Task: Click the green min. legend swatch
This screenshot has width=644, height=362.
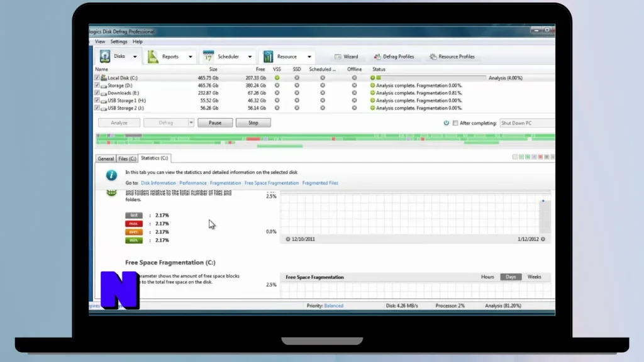Action: (x=134, y=240)
